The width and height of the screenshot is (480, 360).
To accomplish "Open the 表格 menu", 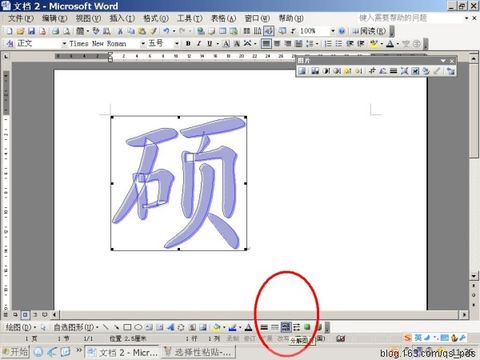I will 223,18.
